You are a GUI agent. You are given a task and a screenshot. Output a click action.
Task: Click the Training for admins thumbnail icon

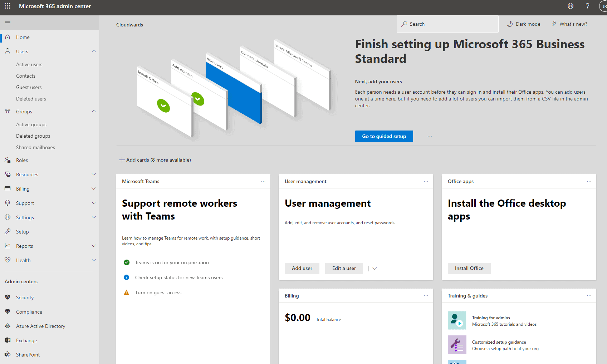coord(457,320)
